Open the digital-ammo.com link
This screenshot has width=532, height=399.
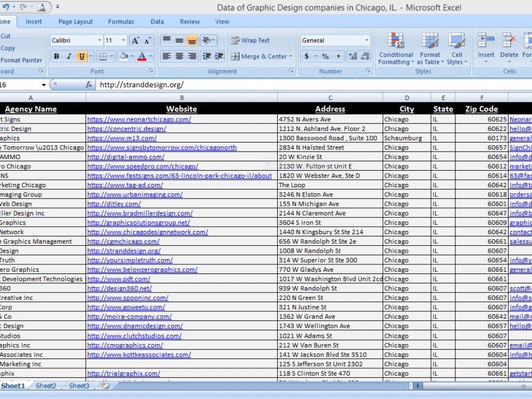[x=126, y=157]
